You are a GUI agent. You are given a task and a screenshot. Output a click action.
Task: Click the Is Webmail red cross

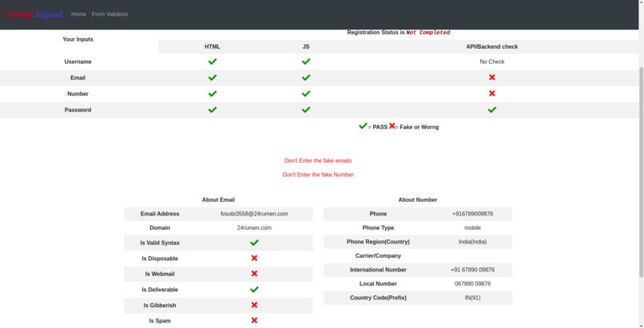tap(254, 274)
